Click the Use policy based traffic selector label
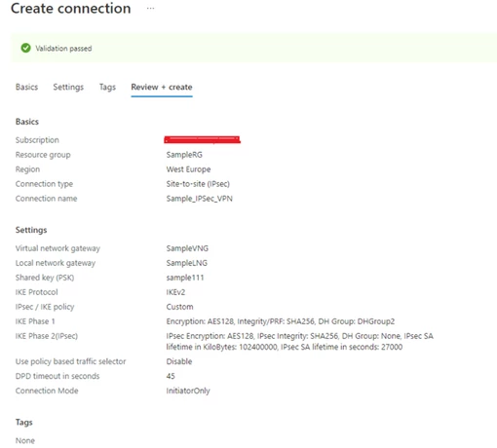Viewport: 497px width, 448px height. [x=70, y=361]
